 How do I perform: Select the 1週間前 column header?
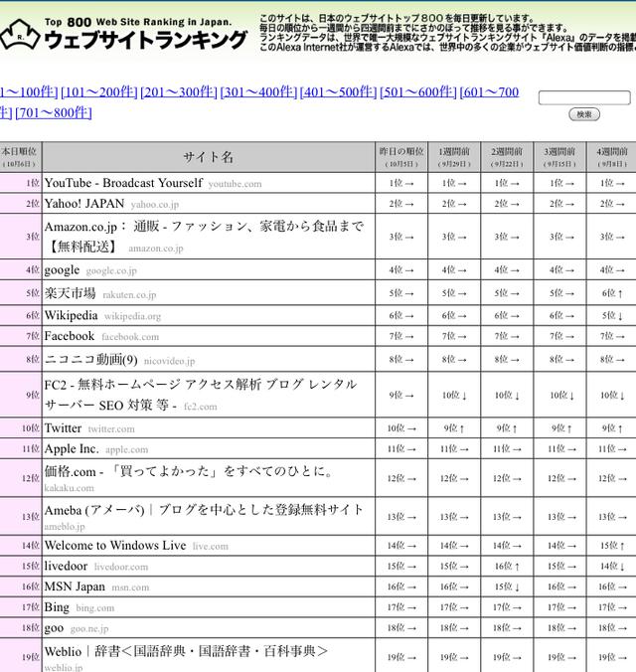454,157
